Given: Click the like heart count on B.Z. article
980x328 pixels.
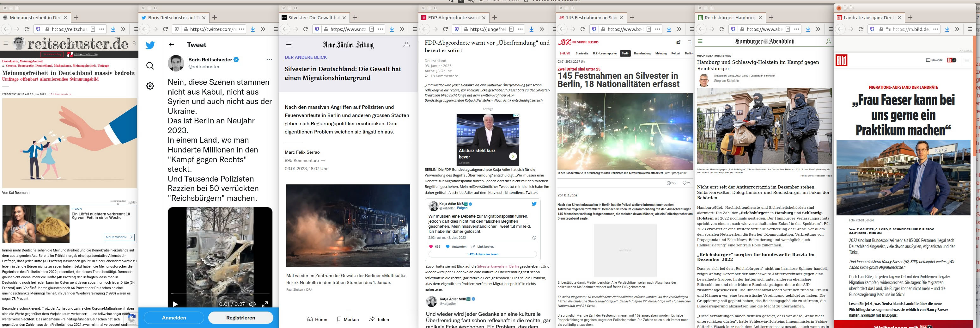Looking at the screenshot, I should [686, 183].
